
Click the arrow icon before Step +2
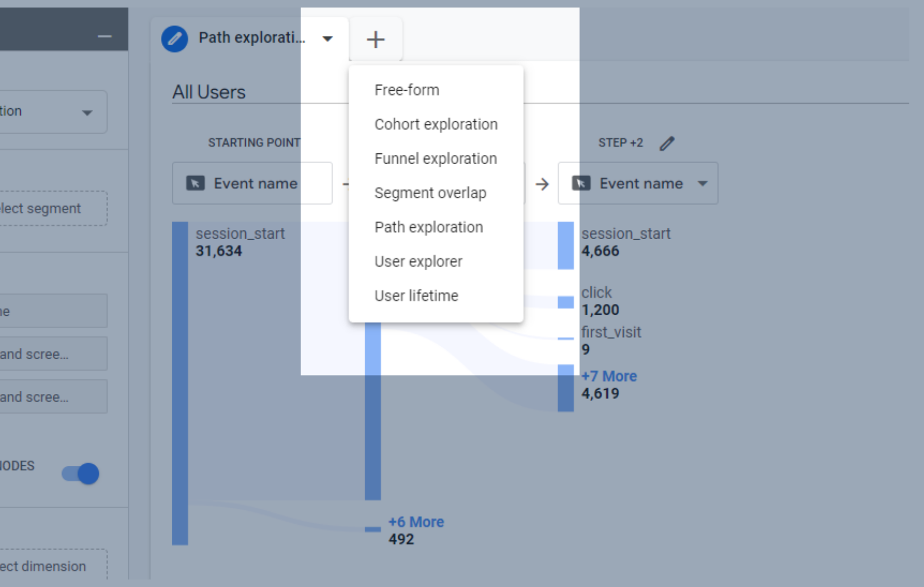point(542,184)
